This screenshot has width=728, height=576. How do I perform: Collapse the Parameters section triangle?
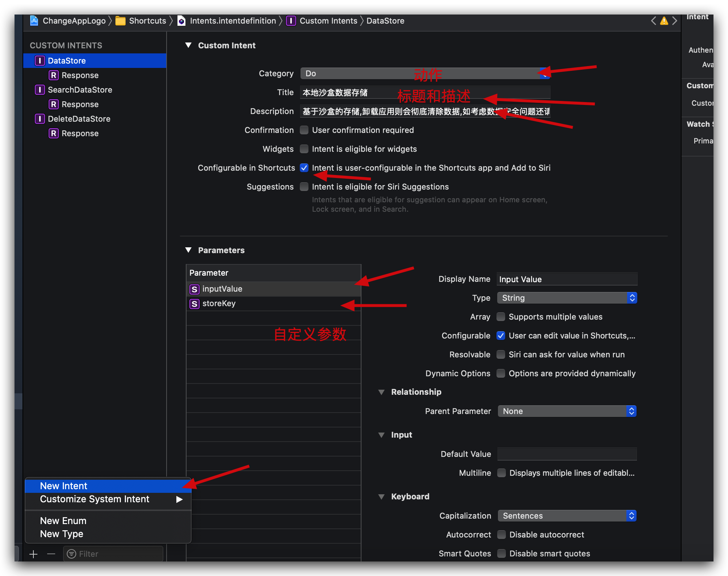tap(188, 250)
